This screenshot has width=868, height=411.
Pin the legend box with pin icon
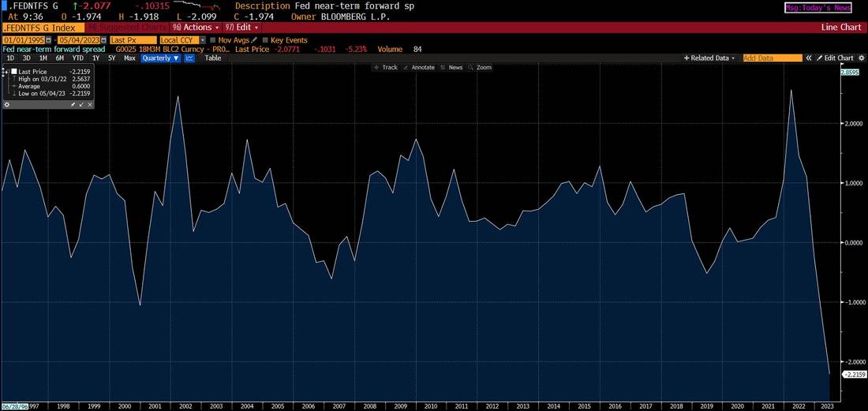pyautogui.click(x=72, y=105)
